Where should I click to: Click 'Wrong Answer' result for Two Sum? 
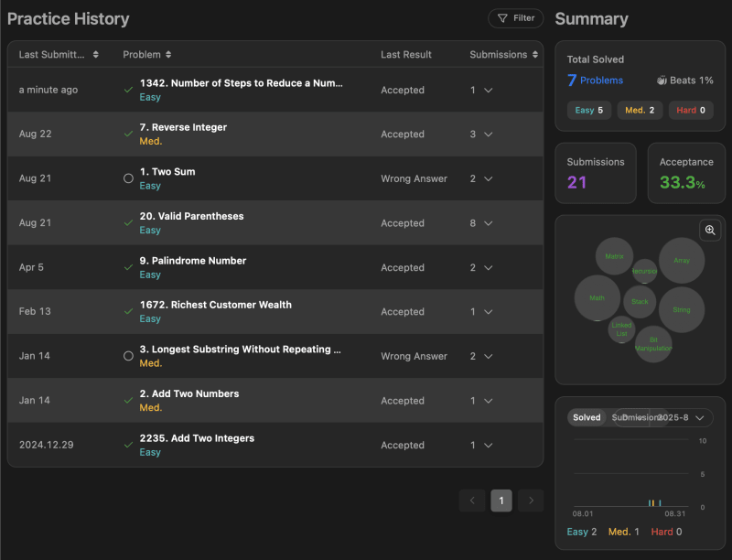(414, 178)
